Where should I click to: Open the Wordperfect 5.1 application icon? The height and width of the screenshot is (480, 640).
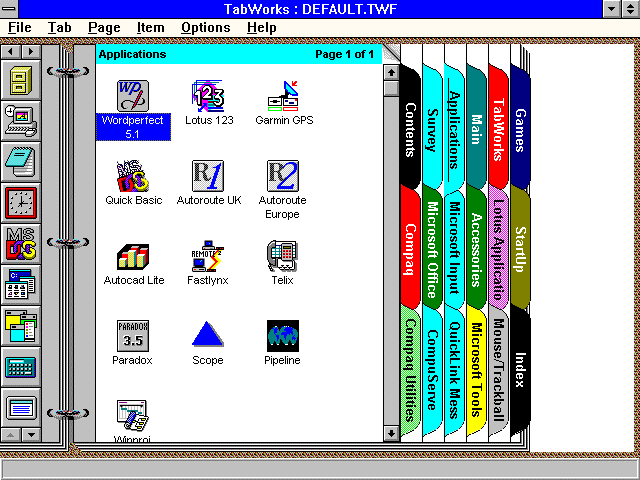[133, 96]
